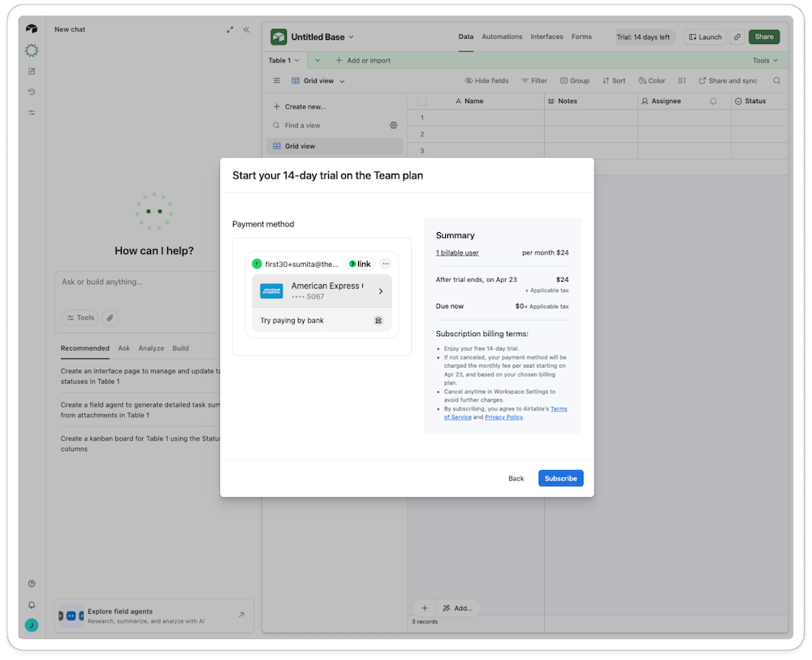Click the Untitled Base green icon
The image size is (812, 660).
pos(279,37)
